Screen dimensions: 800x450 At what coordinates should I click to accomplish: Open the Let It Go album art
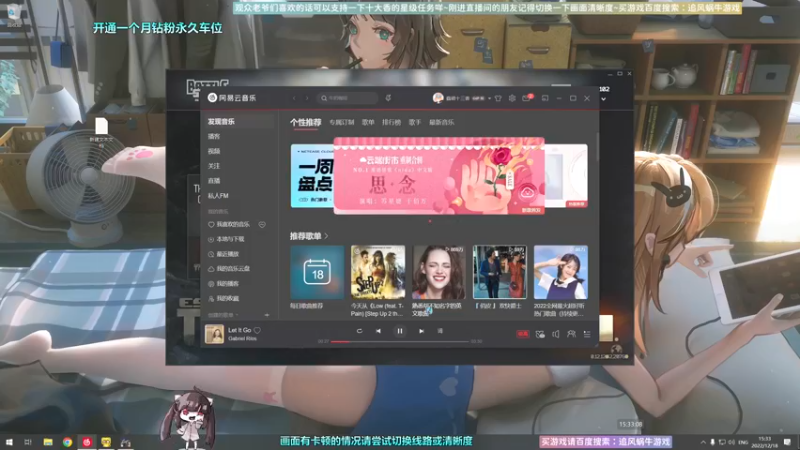[214, 334]
